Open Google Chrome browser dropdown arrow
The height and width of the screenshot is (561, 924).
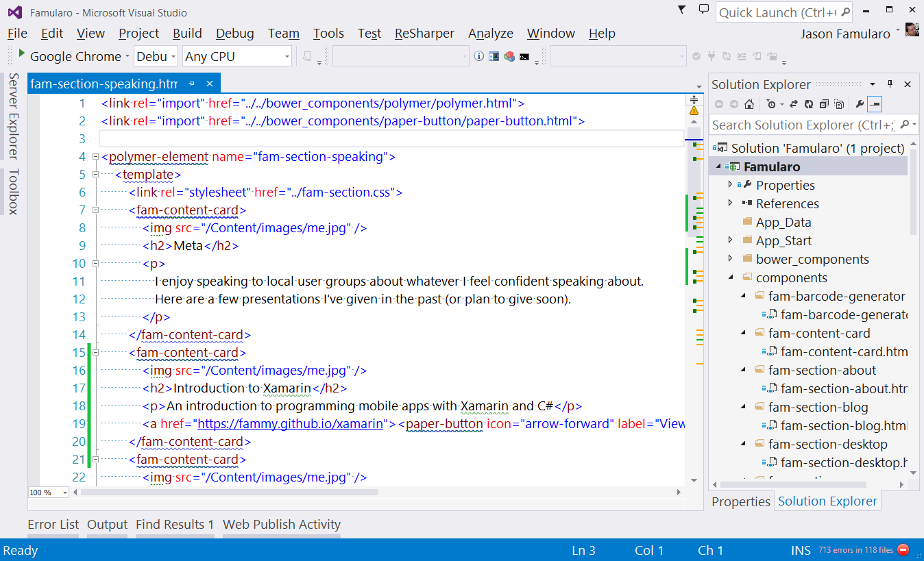(127, 56)
